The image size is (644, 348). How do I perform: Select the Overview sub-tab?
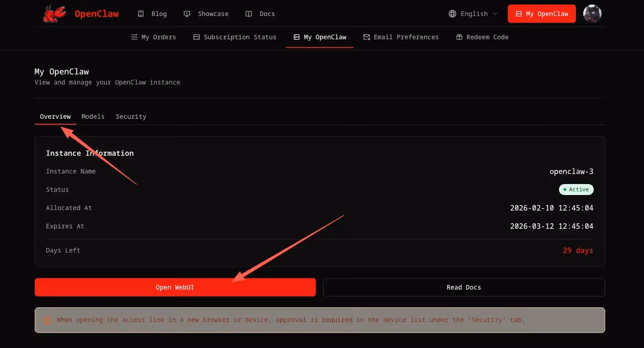click(x=55, y=116)
